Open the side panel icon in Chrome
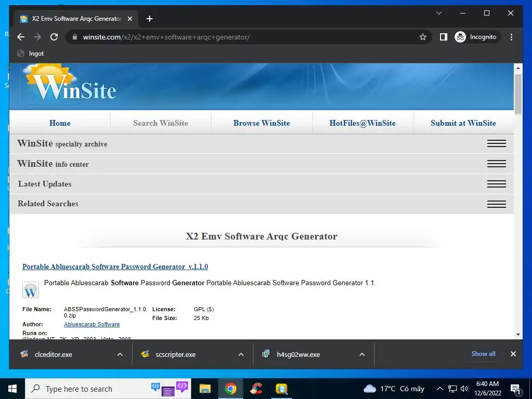532x399 pixels. pyautogui.click(x=444, y=37)
